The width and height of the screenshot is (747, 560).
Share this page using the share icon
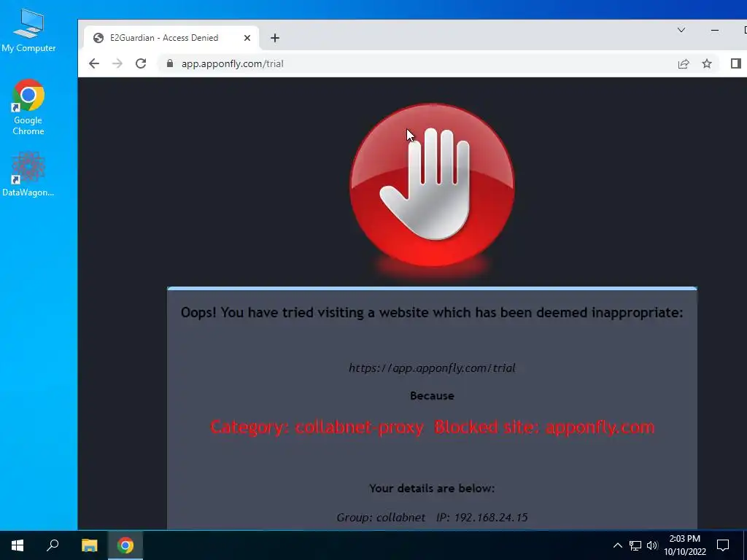pyautogui.click(x=683, y=63)
